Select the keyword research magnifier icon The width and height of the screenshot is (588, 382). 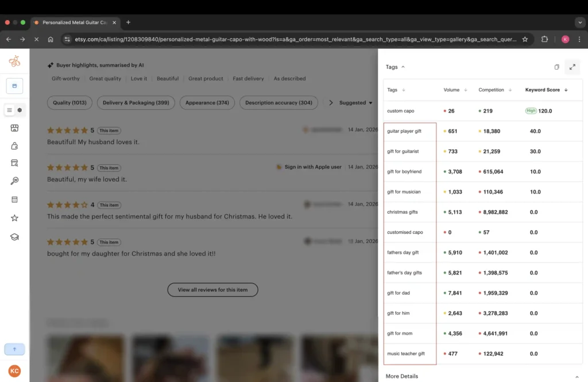[14, 181]
